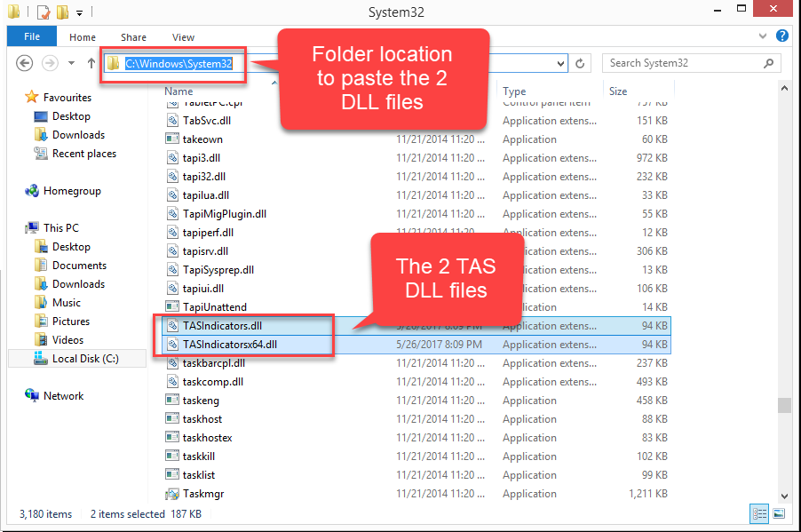This screenshot has height=532, width=801.
Task: Click the tapilua.dll file icon
Action: 172,195
